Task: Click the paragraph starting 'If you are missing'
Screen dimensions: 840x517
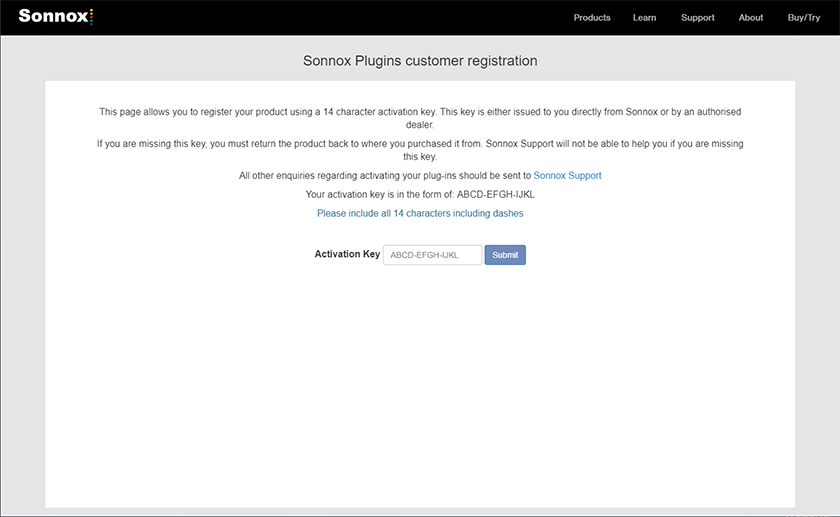Action: [420, 150]
